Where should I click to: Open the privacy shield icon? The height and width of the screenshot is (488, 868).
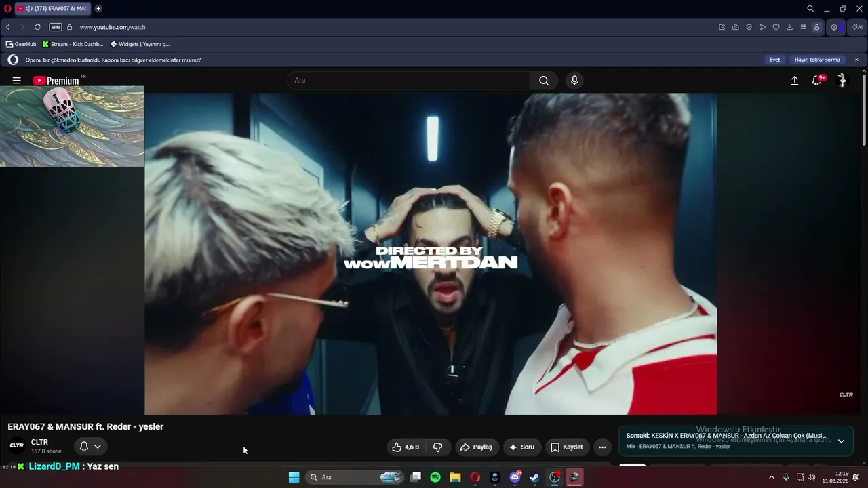click(x=749, y=27)
